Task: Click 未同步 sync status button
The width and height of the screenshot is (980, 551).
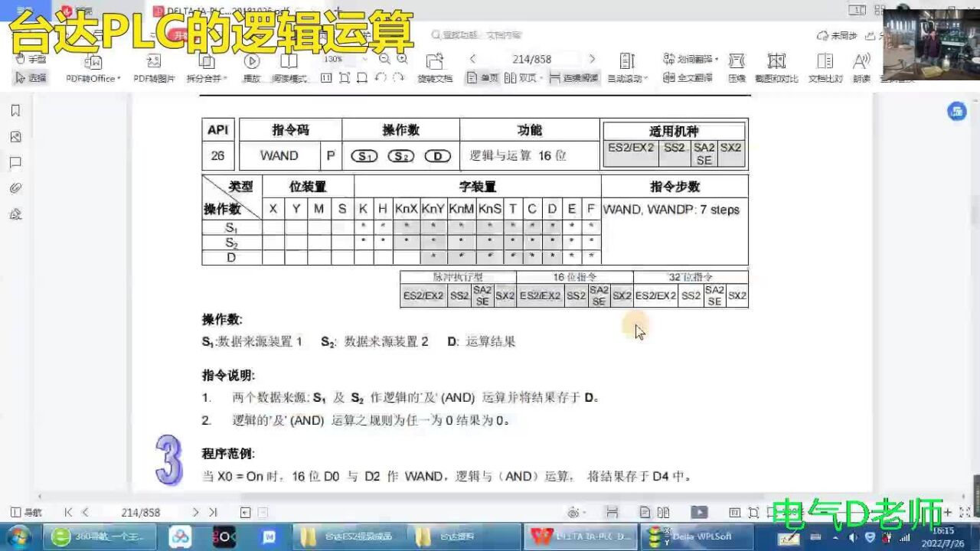Action: [838, 35]
